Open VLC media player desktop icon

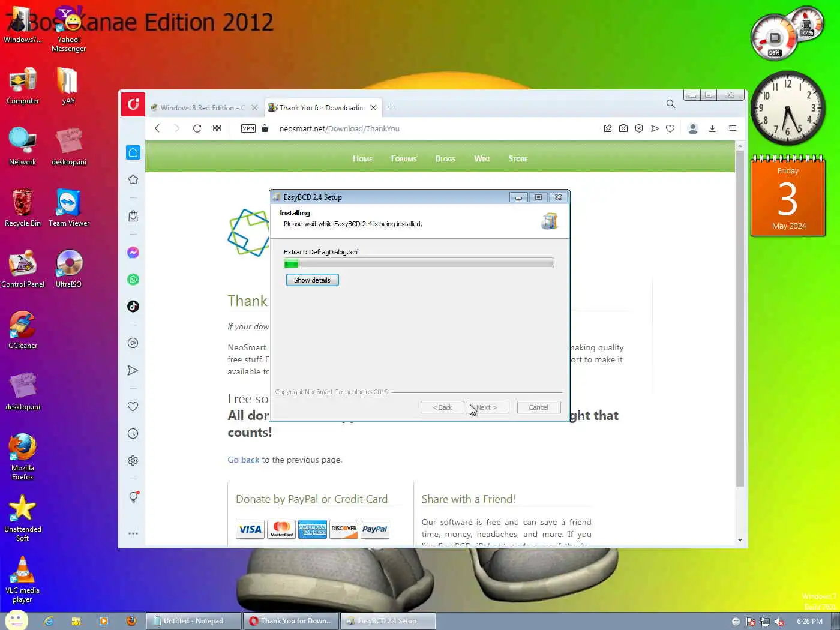click(x=23, y=579)
